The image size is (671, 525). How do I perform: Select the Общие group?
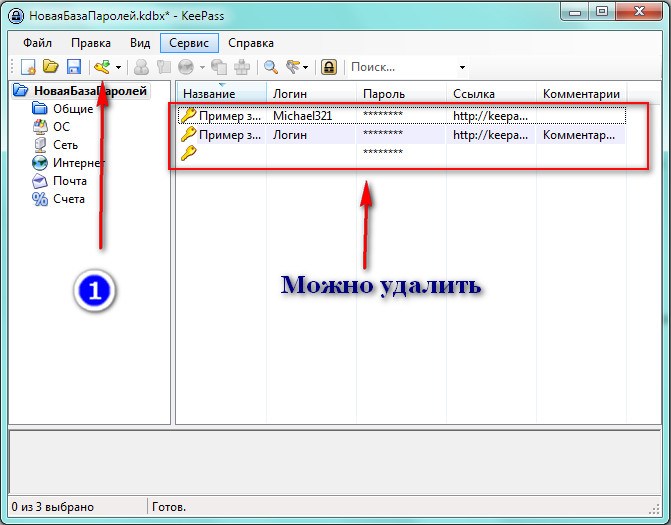pos(73,109)
